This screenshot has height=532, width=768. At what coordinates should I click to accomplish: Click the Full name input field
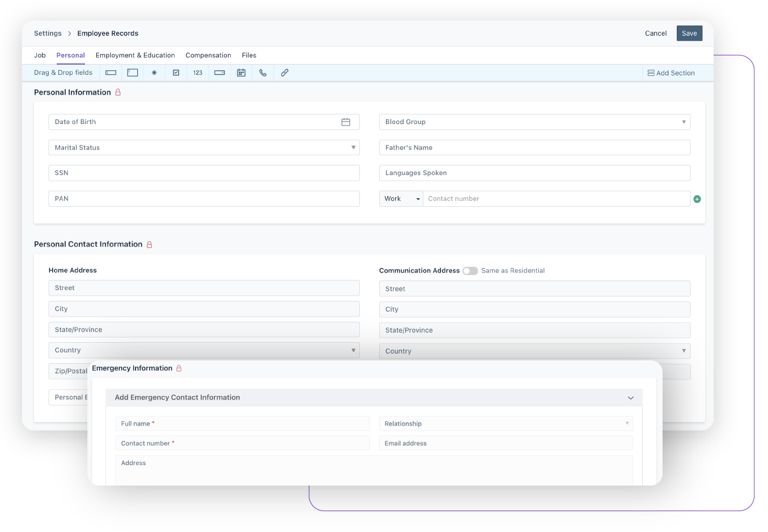pyautogui.click(x=242, y=423)
